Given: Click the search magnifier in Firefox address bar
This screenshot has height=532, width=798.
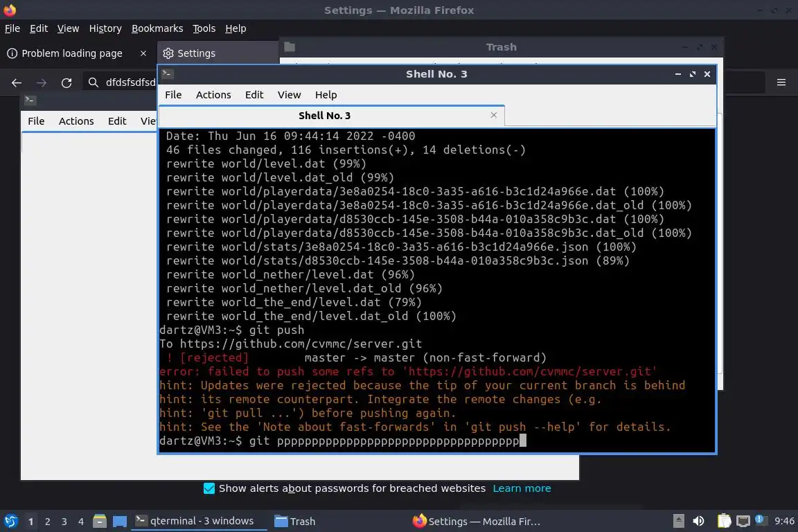Looking at the screenshot, I should click(93, 82).
